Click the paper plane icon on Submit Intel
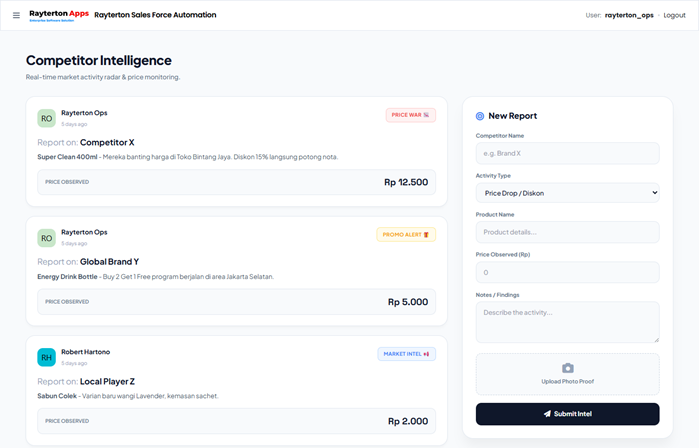Screen dimensions: 699x448 pos(547,413)
